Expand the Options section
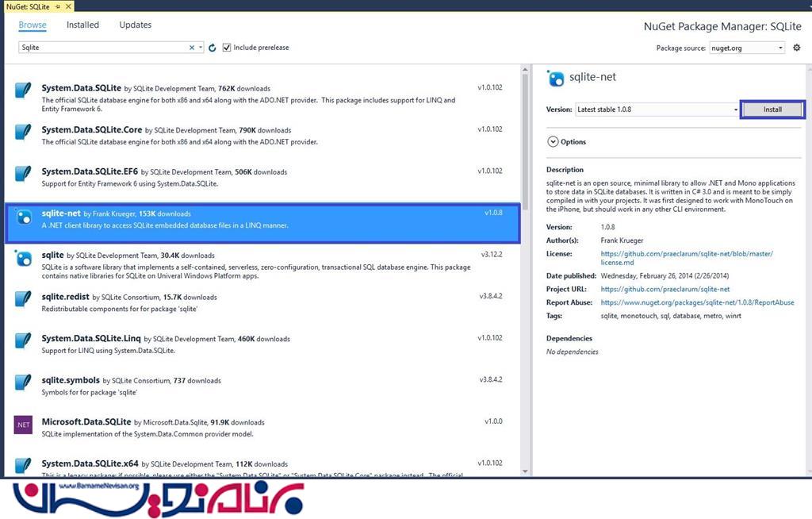The image size is (812, 519). pyautogui.click(x=553, y=141)
